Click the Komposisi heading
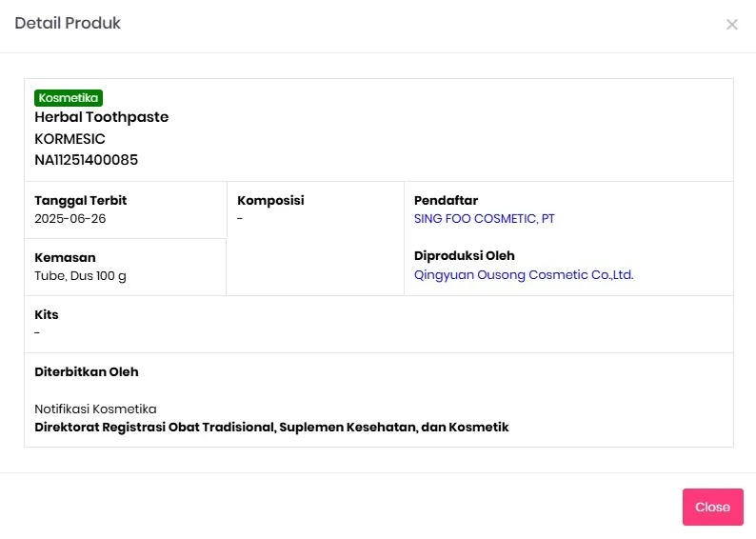756x539 pixels. pyautogui.click(x=270, y=201)
